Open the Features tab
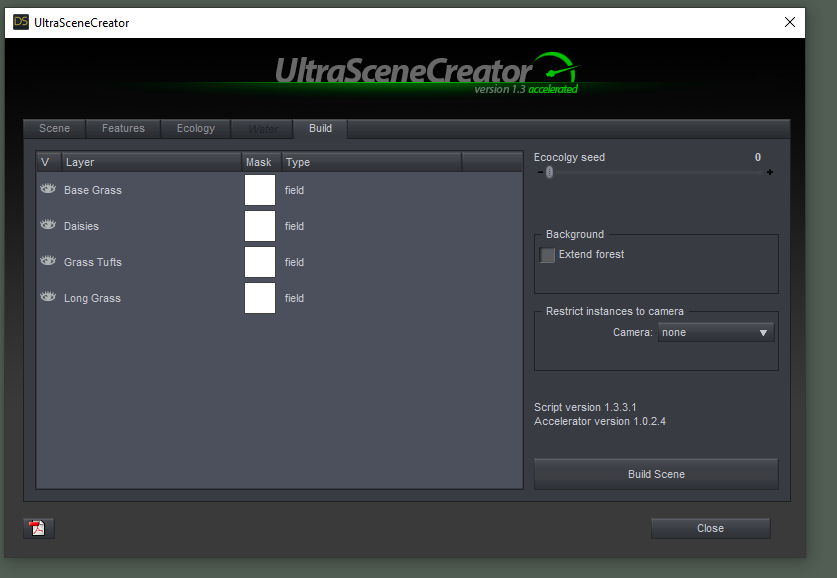The height and width of the screenshot is (578, 837). click(x=123, y=129)
